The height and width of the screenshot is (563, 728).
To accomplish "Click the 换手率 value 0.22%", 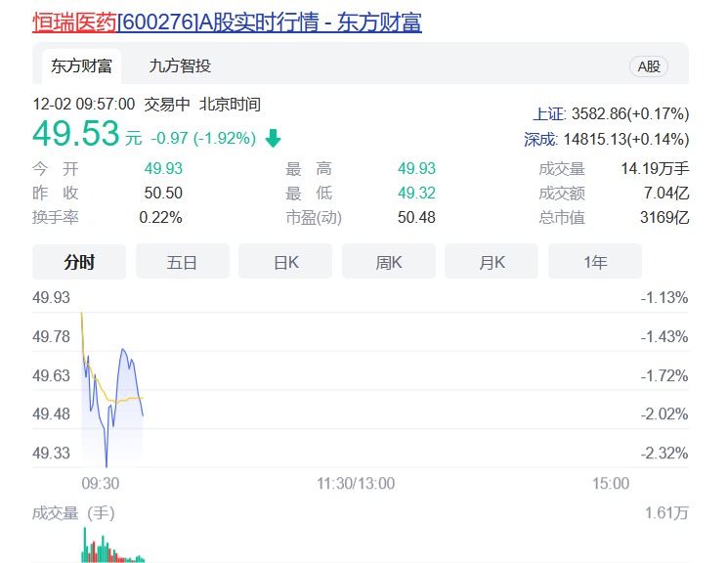I will pos(160,217).
